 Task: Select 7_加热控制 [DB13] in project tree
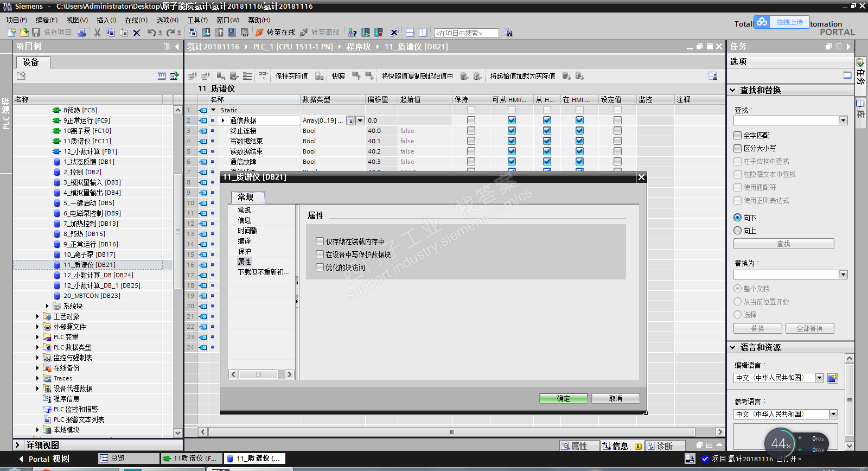coord(91,224)
